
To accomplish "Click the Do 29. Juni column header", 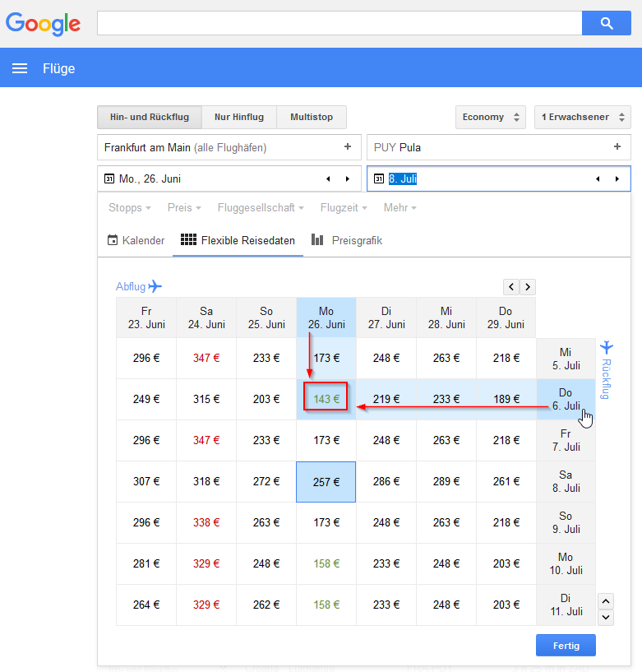I will (506, 317).
